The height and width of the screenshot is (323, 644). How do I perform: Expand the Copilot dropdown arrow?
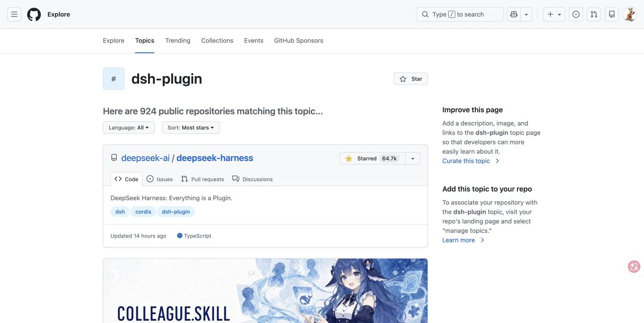(x=526, y=14)
